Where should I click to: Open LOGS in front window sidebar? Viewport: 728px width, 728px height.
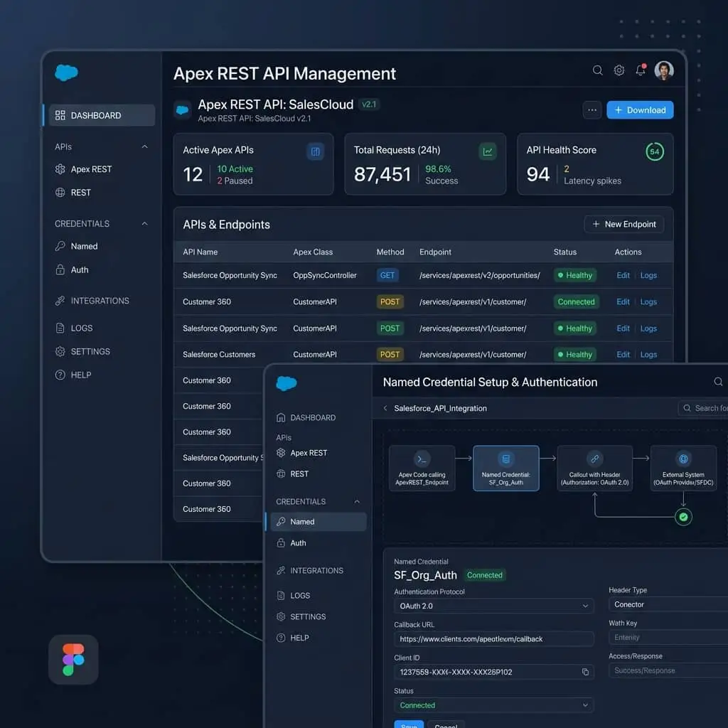[x=293, y=595]
